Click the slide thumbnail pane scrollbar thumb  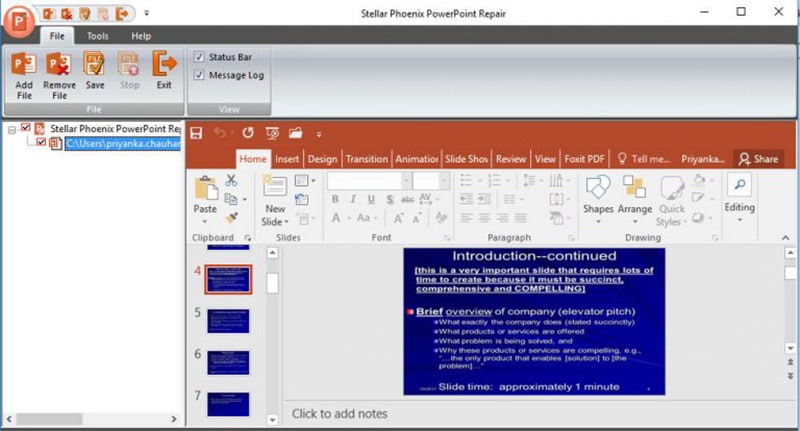click(272, 283)
